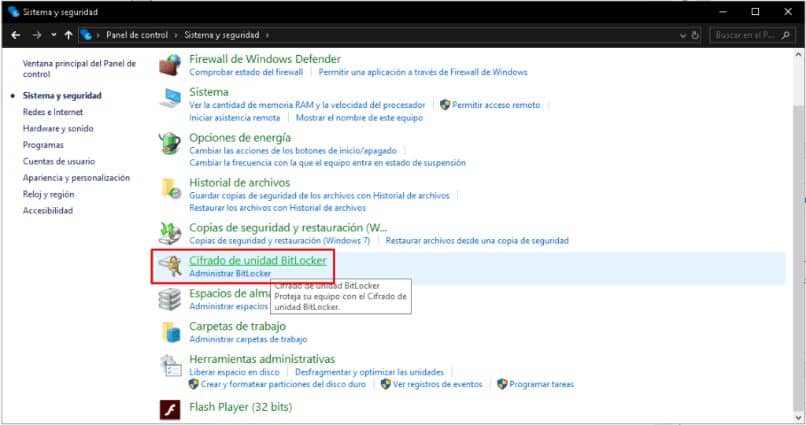Click Comprobar estado del firewall
The width and height of the screenshot is (806, 425).
(x=246, y=72)
